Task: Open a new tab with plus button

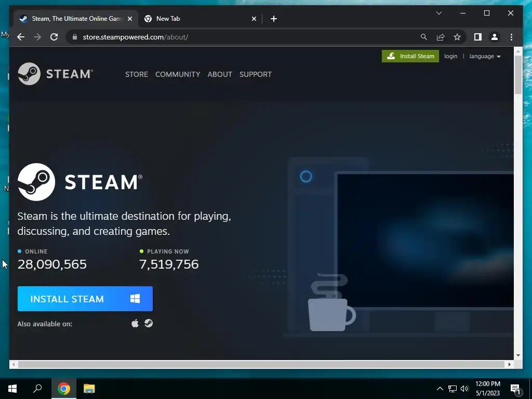Action: (274, 19)
